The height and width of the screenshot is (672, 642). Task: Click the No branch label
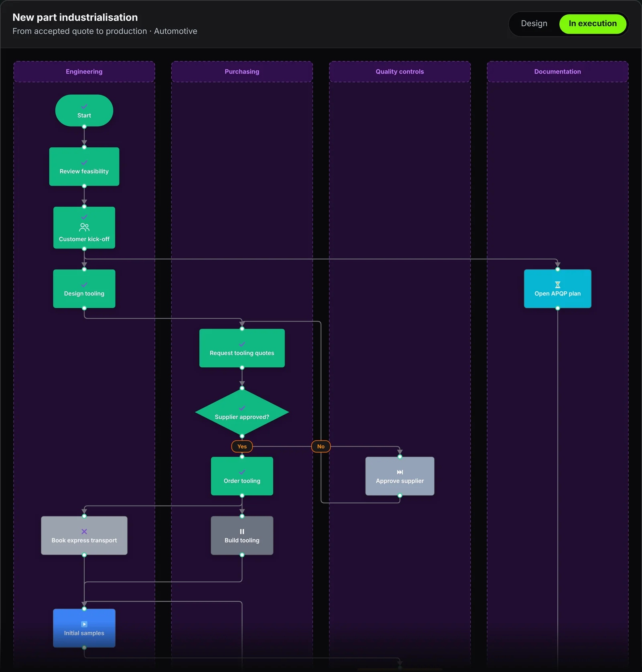tap(321, 446)
